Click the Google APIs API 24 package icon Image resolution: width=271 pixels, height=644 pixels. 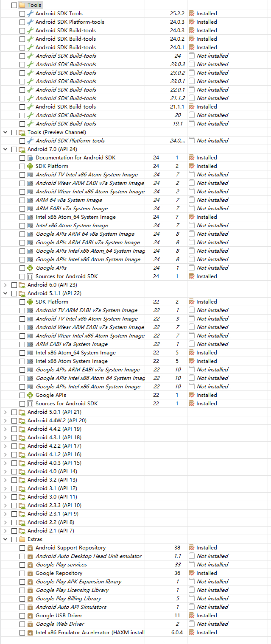click(x=30, y=268)
